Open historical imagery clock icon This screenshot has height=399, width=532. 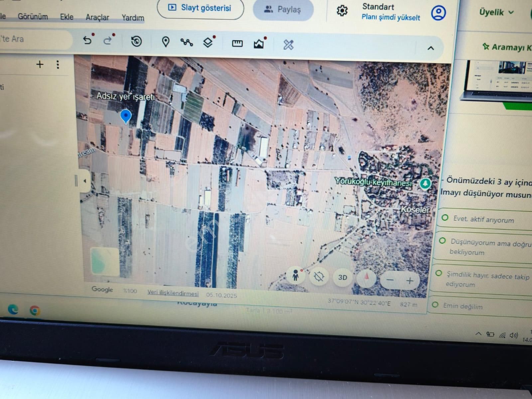(x=136, y=42)
